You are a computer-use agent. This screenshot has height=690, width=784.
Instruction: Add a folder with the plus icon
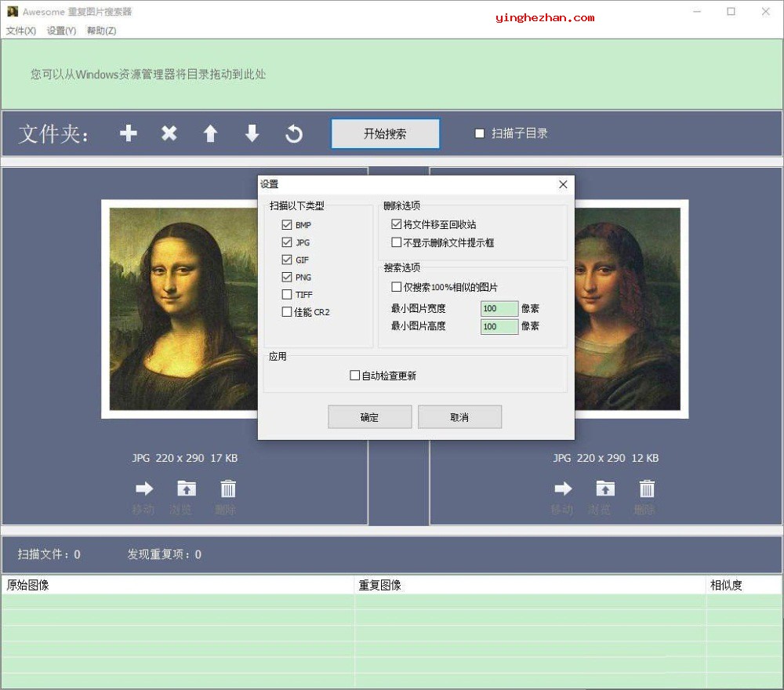129,133
